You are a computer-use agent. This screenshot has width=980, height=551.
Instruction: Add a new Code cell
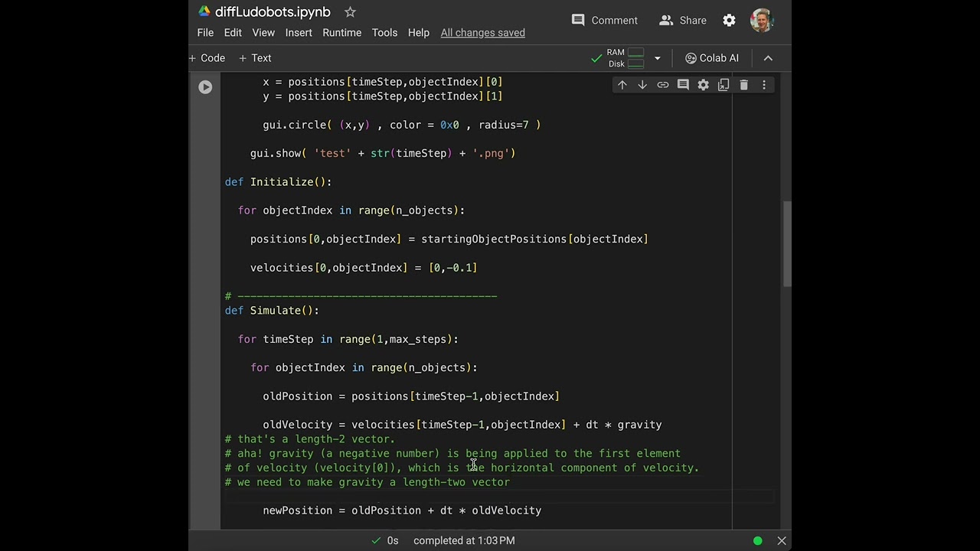(207, 58)
